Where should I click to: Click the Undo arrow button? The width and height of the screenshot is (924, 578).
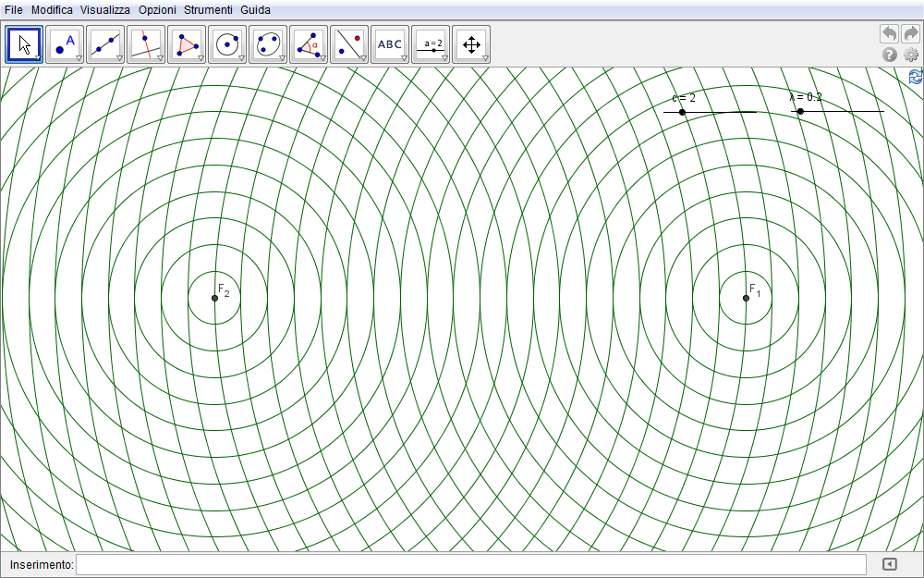[x=889, y=33]
